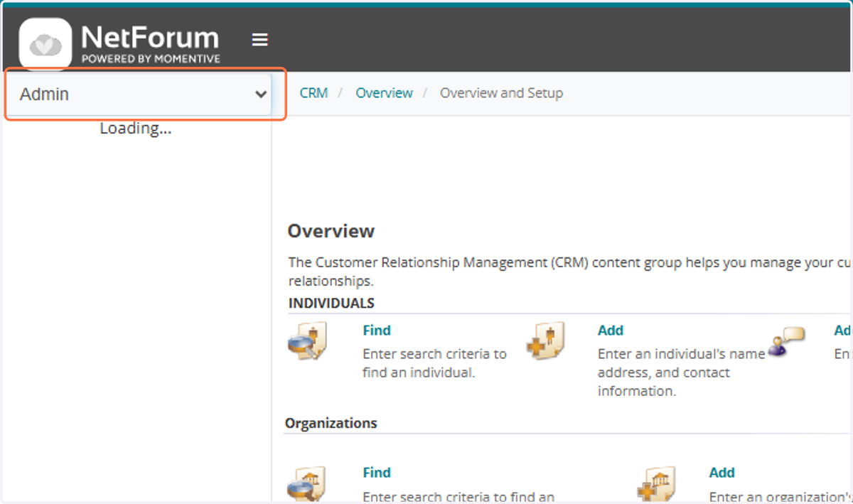
Task: Click the Add individual plus icon
Action: [x=545, y=341]
